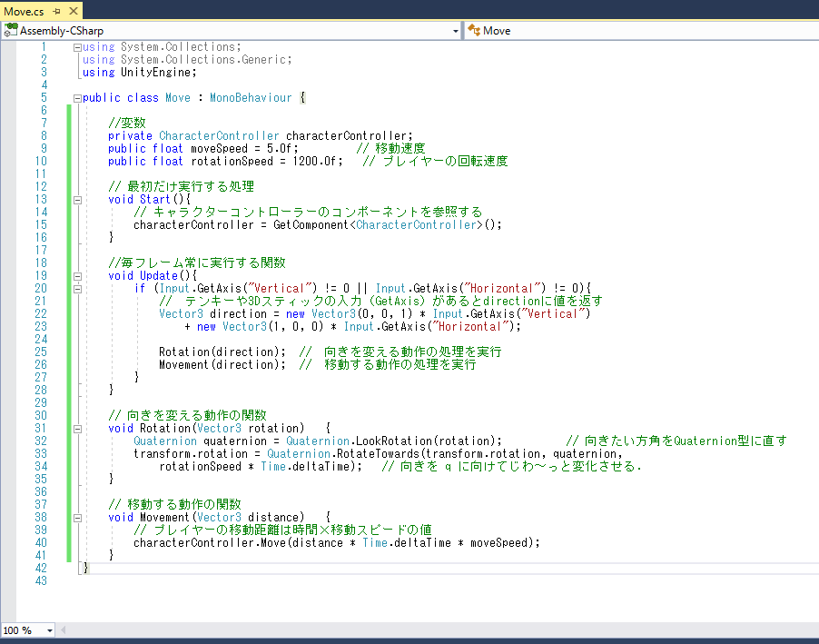Click the MonoBehaviour base class name

[251, 98]
